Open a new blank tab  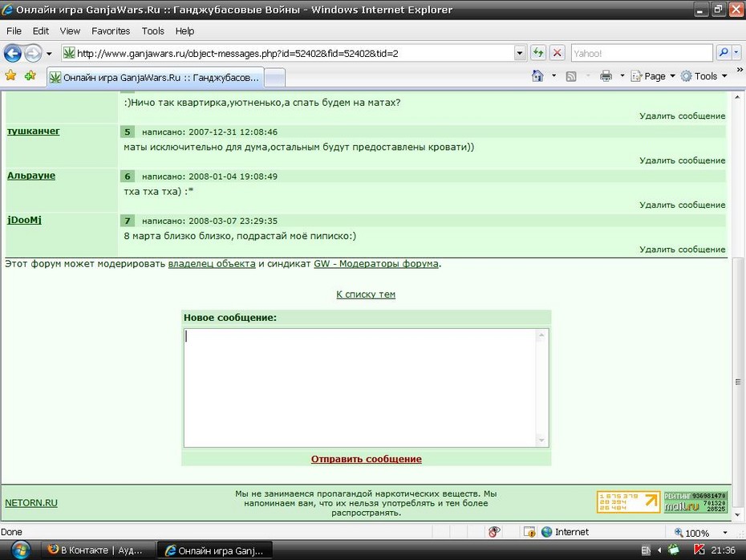tap(274, 78)
